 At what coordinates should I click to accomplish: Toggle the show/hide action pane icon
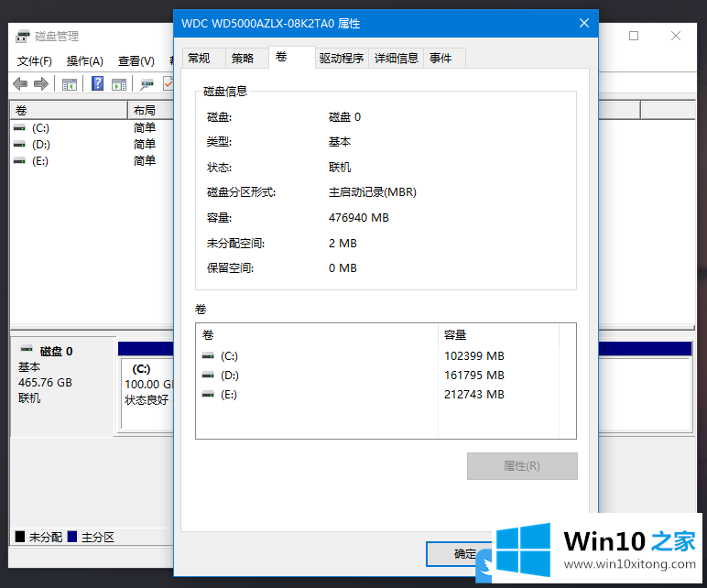pyautogui.click(x=119, y=84)
